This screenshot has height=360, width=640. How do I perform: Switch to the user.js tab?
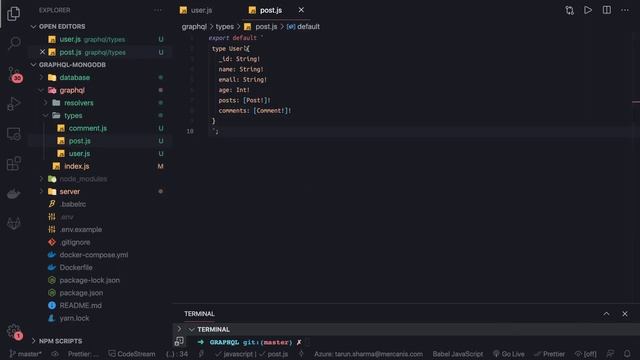click(196, 10)
